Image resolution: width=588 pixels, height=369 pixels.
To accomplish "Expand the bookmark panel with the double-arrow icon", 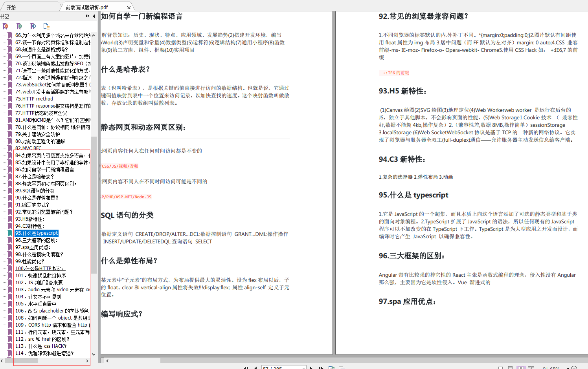I will point(87,16).
